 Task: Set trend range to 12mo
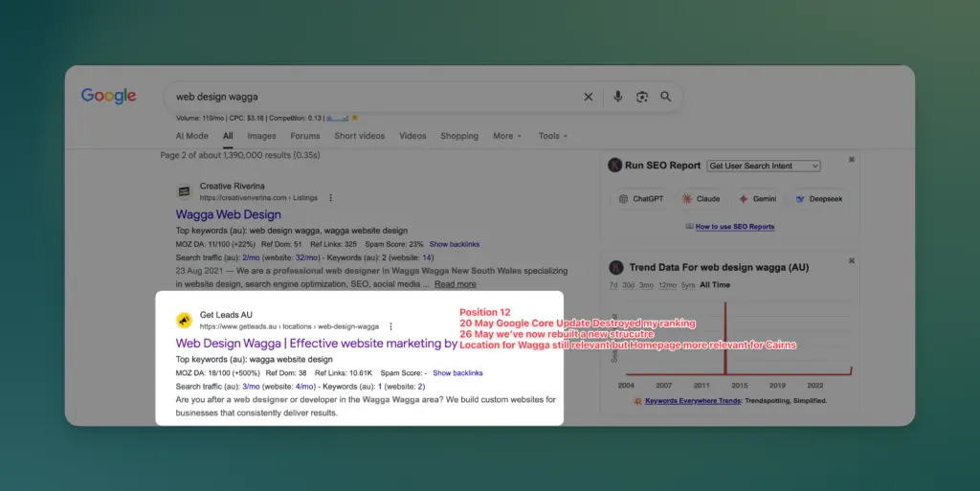pyautogui.click(x=667, y=285)
